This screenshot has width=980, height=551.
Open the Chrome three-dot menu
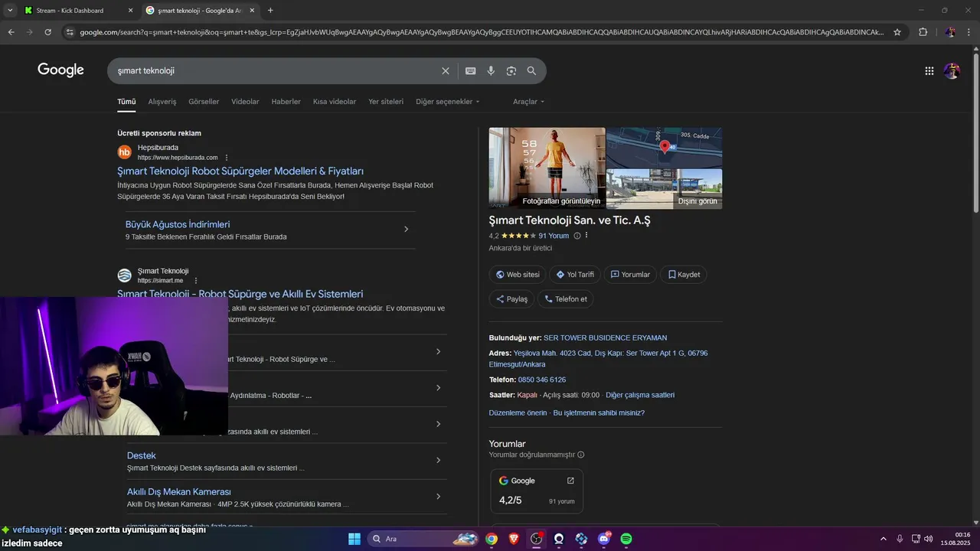click(x=969, y=32)
